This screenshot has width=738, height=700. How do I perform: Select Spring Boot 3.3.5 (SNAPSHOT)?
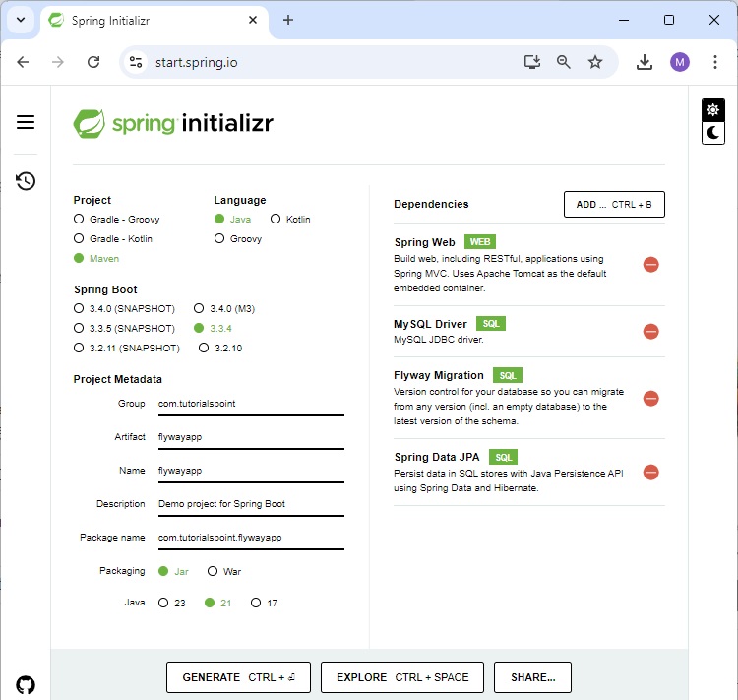(x=124, y=328)
